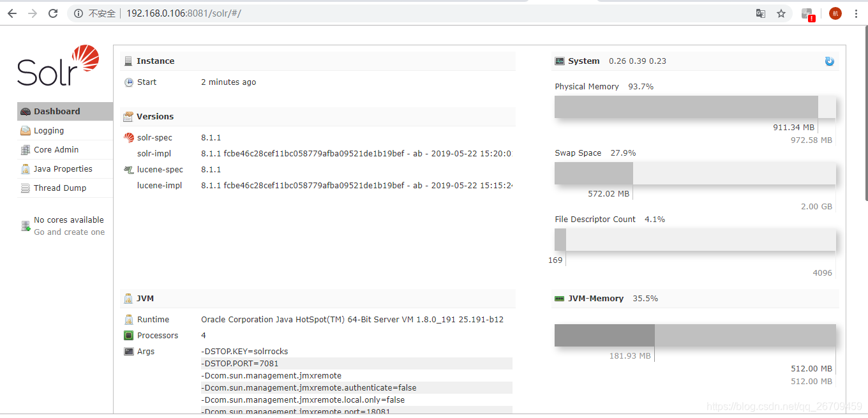Click the No cores available text
The height and width of the screenshot is (418, 868).
click(69, 220)
